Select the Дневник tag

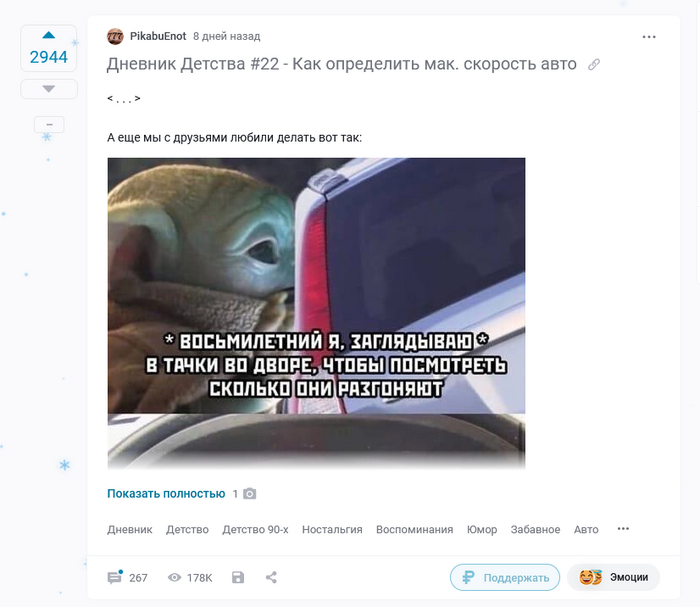pyautogui.click(x=129, y=529)
